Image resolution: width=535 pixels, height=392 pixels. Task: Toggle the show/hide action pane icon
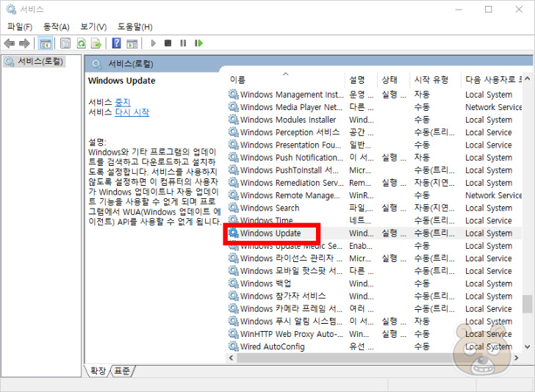click(132, 43)
